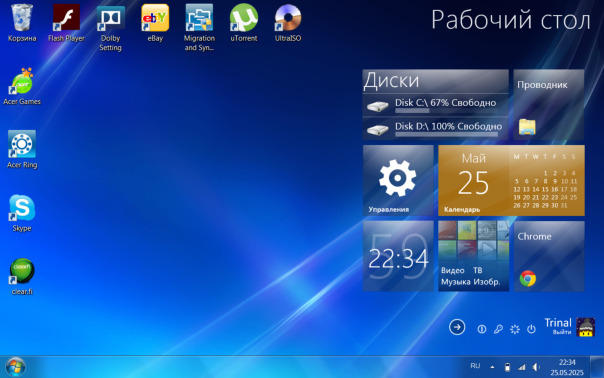Click the power icon next to Trinal
The height and width of the screenshot is (378, 604).
click(531, 329)
